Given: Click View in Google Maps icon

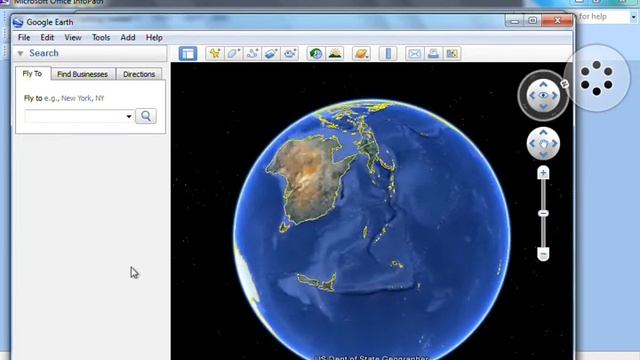Looking at the screenshot, I should pos(452,53).
